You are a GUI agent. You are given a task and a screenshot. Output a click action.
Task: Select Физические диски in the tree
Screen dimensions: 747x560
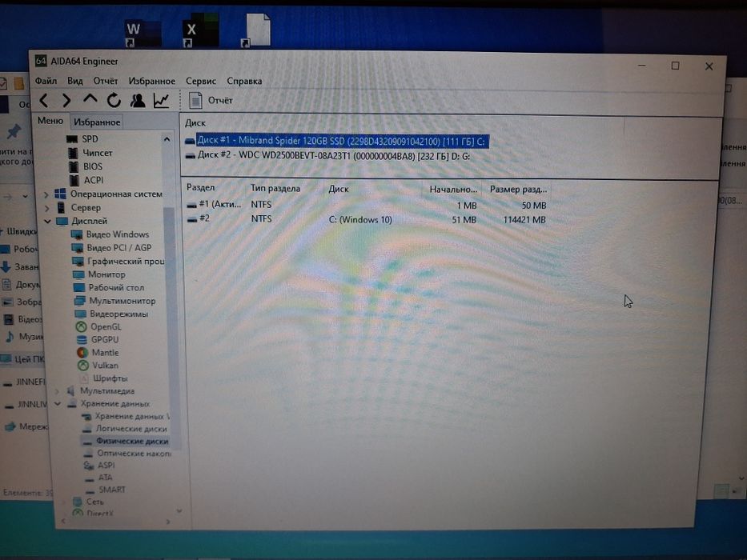tap(132, 442)
